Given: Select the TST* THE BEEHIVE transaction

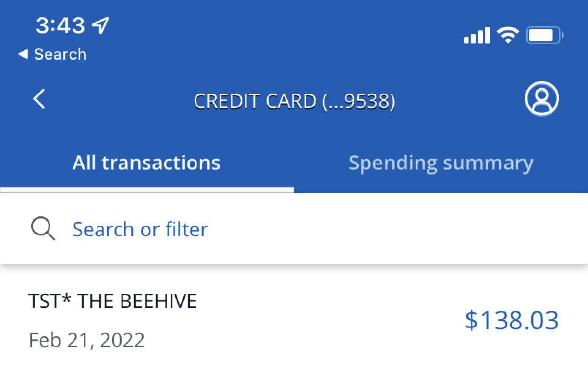Looking at the screenshot, I should [113, 302].
